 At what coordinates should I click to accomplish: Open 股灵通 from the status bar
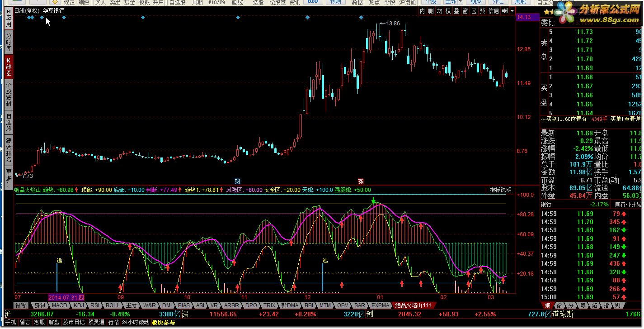[x=96, y=322]
